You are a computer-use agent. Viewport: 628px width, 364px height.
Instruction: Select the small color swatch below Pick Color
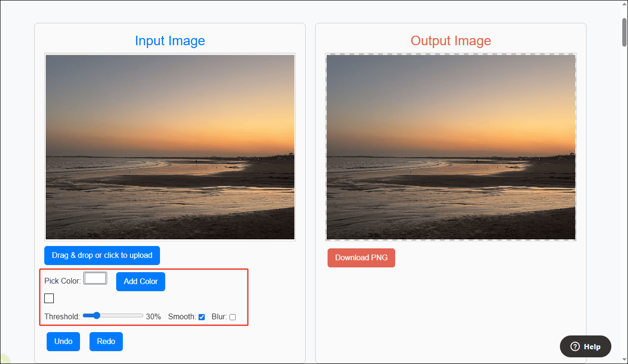[49, 298]
